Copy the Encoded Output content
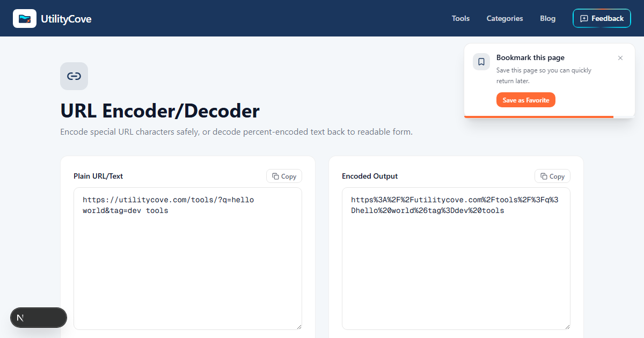Viewport: 644px width, 338px height. [x=553, y=176]
